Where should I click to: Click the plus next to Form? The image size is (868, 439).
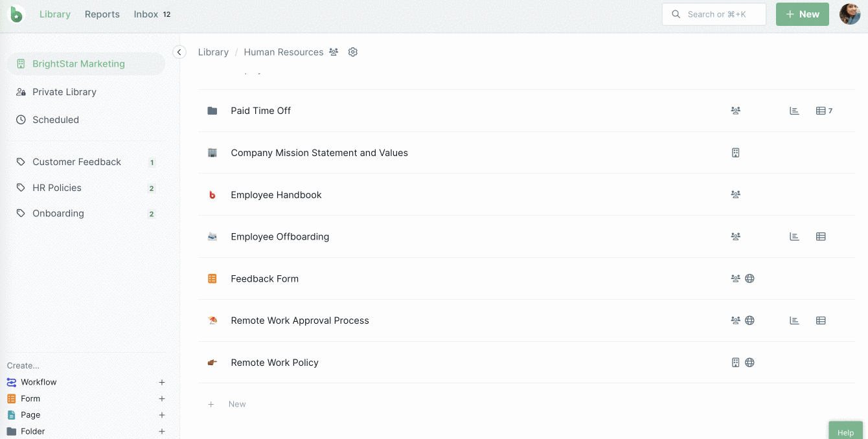162,399
